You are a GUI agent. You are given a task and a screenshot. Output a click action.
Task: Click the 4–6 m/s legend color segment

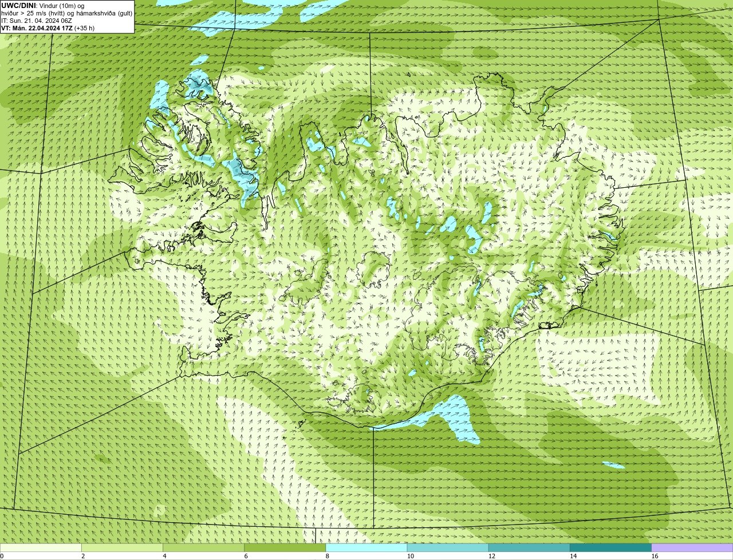tap(204, 548)
